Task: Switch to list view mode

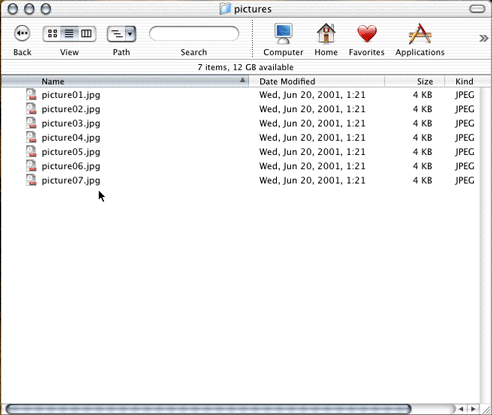Action: point(69,34)
